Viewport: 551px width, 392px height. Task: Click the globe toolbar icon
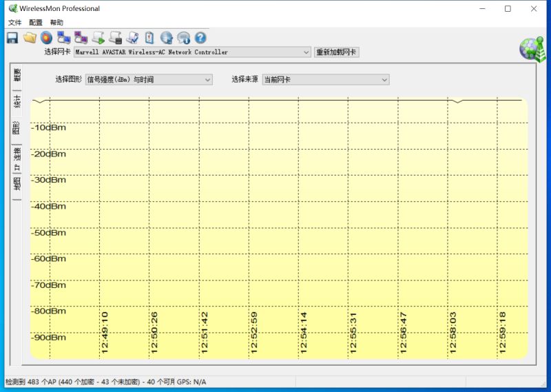click(x=167, y=38)
